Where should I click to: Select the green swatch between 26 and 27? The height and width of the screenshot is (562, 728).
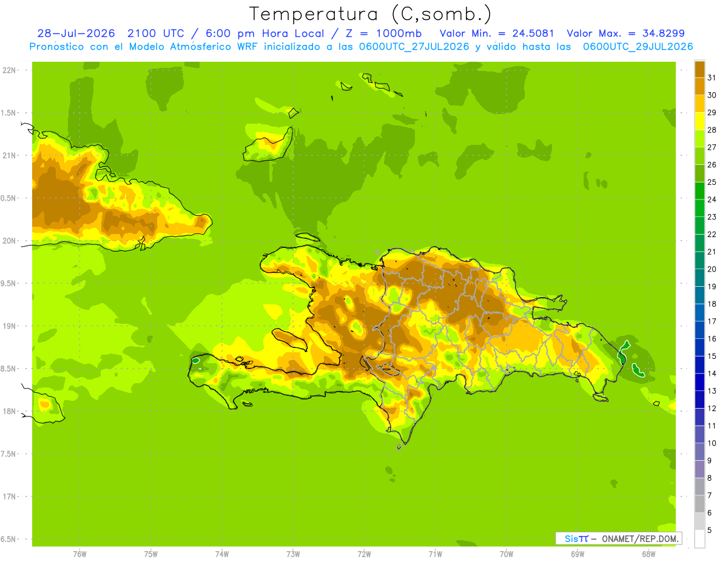point(699,155)
